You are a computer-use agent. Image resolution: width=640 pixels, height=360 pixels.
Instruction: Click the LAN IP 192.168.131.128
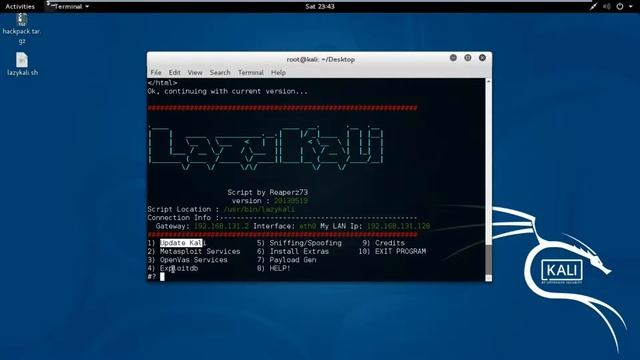pos(398,226)
